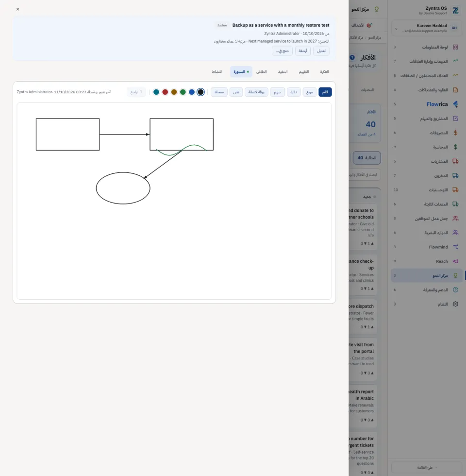Click the undo (تراجع) button
Viewport: 466px width, 476px height.
(x=136, y=92)
